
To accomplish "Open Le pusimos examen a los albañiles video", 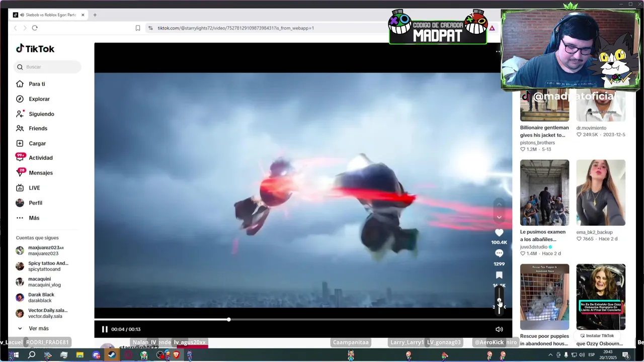I will tap(544, 193).
